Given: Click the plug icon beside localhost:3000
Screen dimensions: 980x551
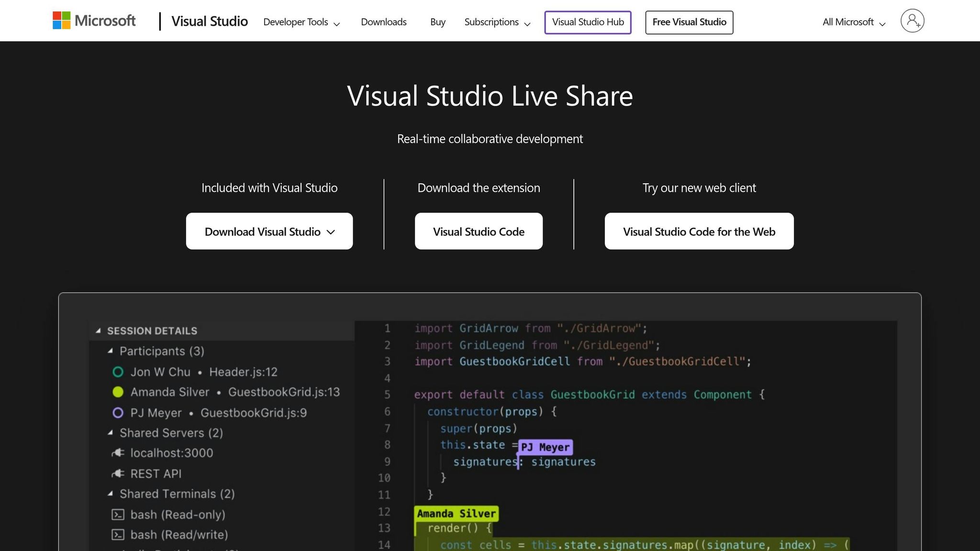Looking at the screenshot, I should (x=118, y=453).
